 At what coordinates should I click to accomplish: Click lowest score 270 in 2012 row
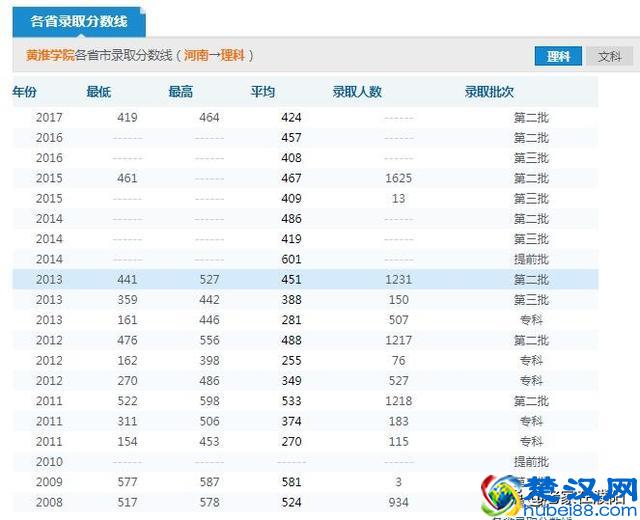click(x=127, y=381)
